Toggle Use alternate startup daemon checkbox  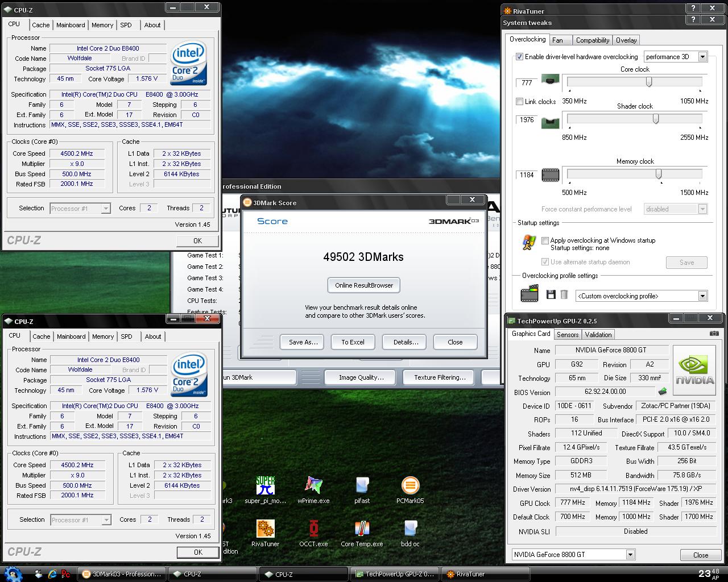[x=545, y=262]
